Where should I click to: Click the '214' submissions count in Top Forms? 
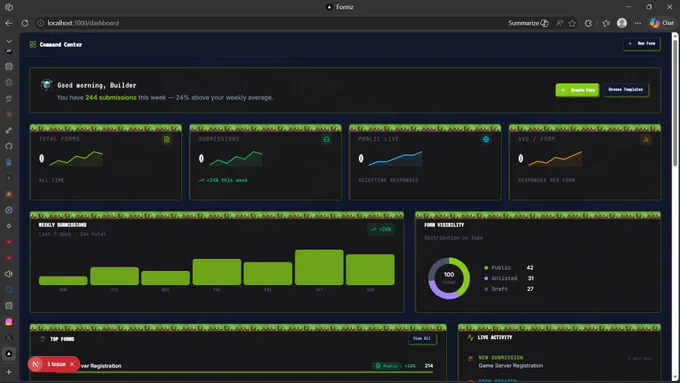429,366
